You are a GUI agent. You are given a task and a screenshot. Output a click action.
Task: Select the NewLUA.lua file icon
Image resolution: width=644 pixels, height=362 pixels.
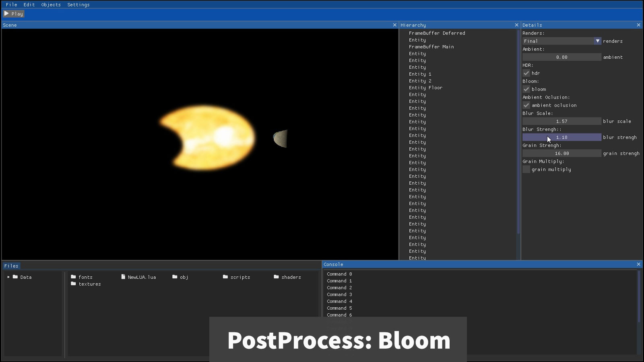point(123,277)
